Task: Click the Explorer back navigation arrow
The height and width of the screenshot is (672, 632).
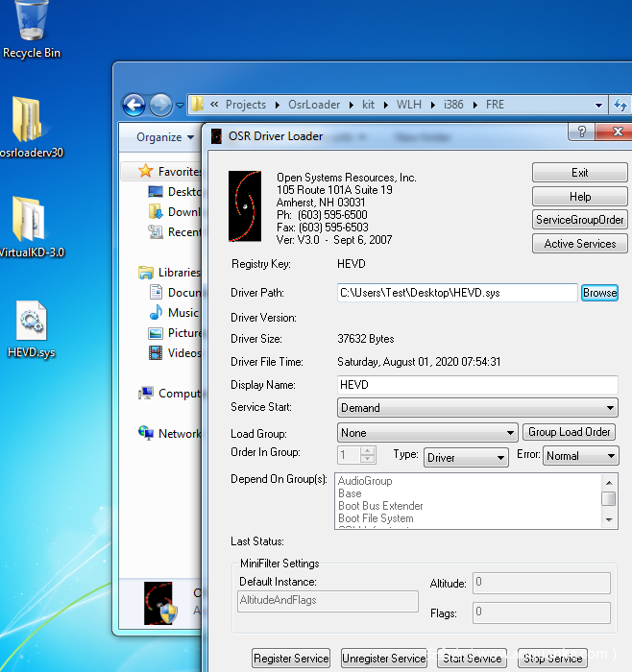Action: (134, 105)
